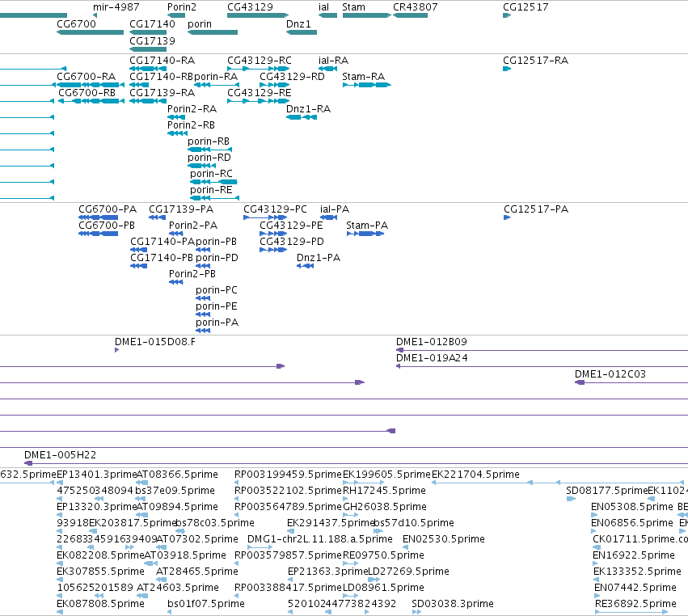Click the CG6700-PA protein label
688x616 pixels.
tap(108, 209)
